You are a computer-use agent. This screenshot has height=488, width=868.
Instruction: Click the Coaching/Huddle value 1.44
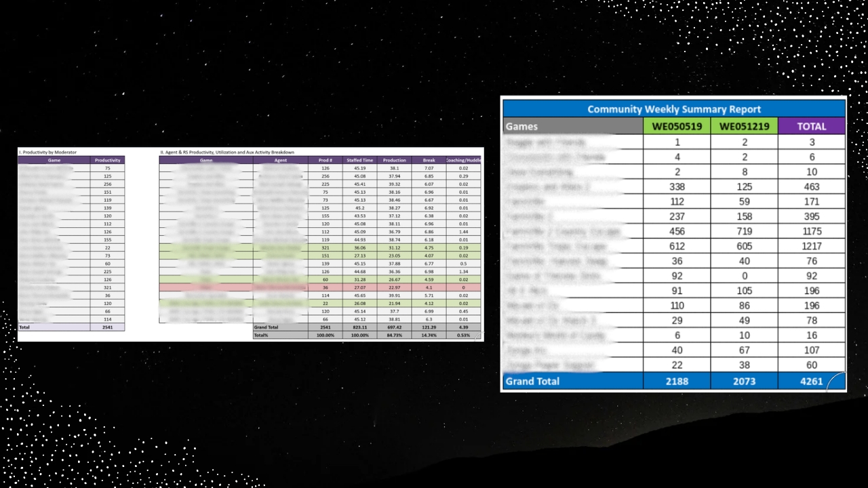click(x=463, y=232)
